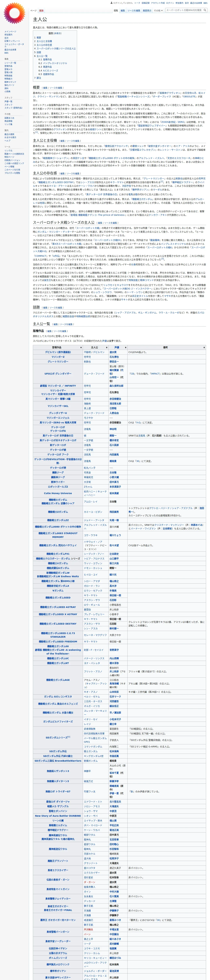Open 精神コマンド in the sidebar
Screen dimensions: 210x980
pos(10,82)
